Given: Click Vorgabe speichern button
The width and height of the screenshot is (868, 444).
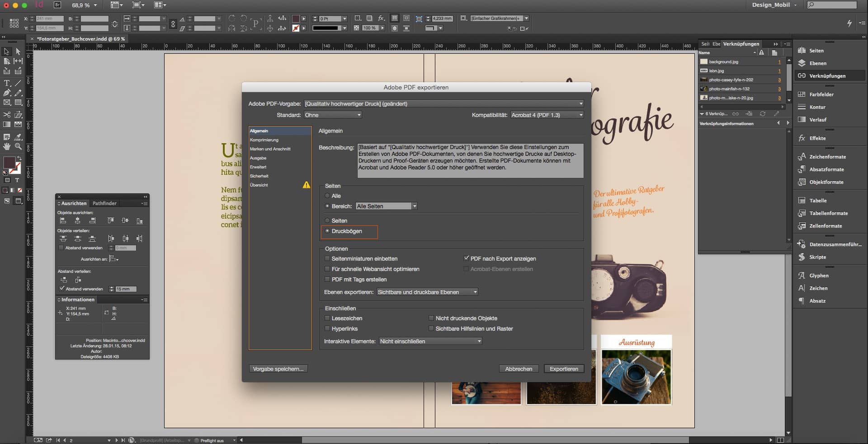Looking at the screenshot, I should point(278,369).
